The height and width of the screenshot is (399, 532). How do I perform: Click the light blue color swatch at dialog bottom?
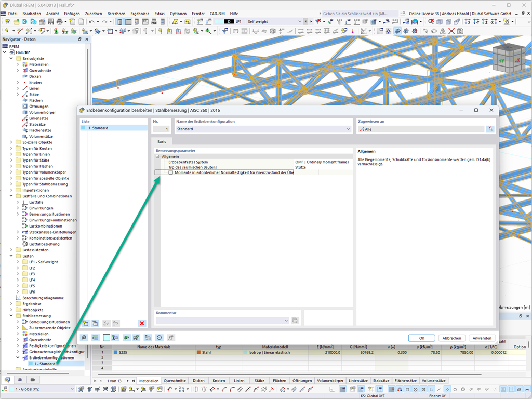point(107,338)
